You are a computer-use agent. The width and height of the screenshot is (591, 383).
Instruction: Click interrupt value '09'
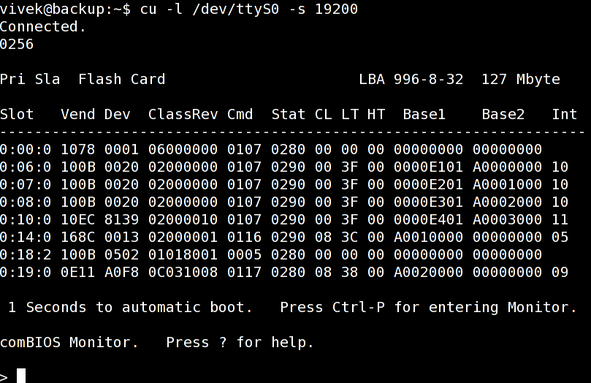560,272
